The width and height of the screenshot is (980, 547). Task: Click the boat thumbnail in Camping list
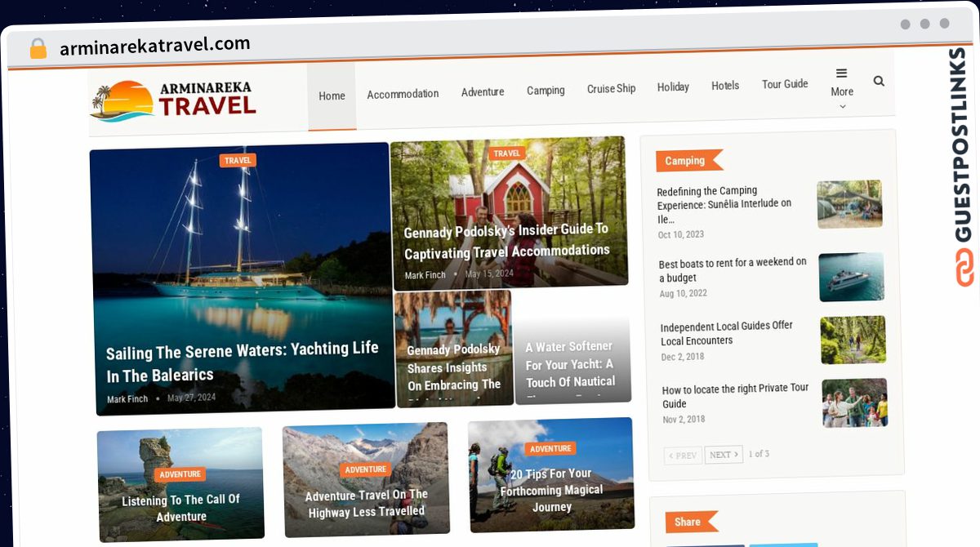[x=852, y=277]
